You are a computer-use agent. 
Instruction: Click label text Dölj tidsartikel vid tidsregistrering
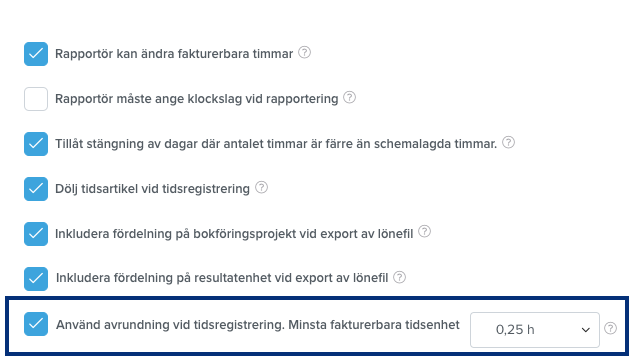click(x=152, y=189)
